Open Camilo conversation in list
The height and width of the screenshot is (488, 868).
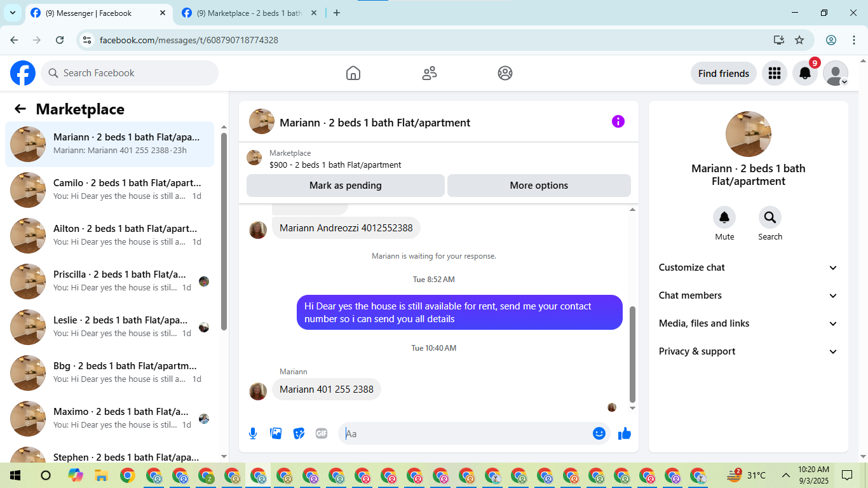tap(110, 190)
